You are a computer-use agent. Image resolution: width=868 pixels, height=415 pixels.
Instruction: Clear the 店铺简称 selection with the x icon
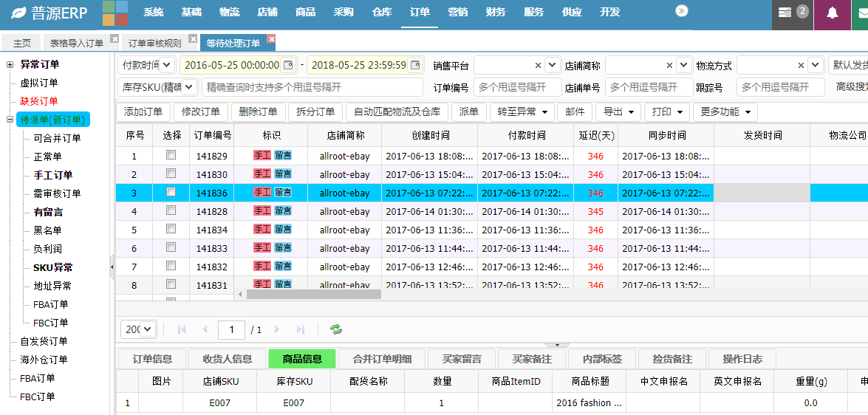click(x=669, y=65)
